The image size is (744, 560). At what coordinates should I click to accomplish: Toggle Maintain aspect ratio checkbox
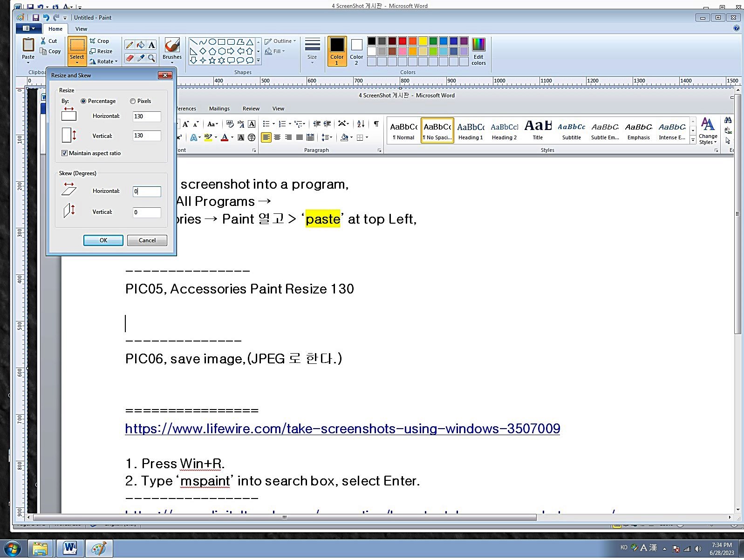[x=64, y=153]
